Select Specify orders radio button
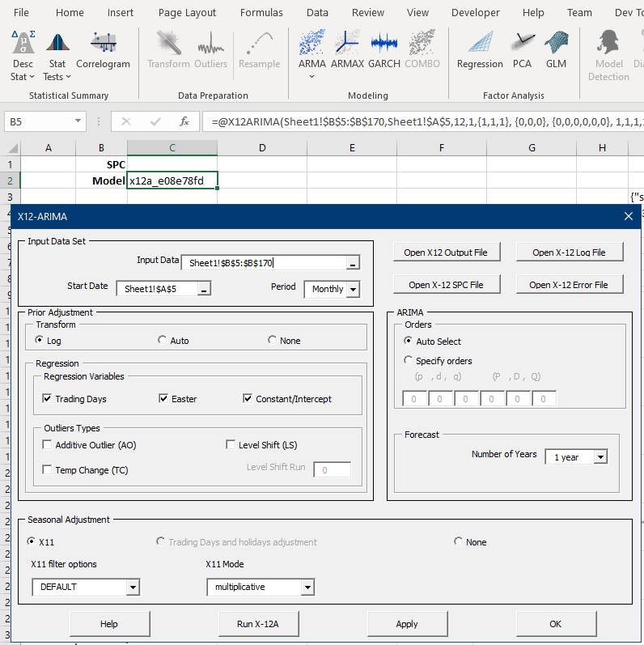The height and width of the screenshot is (645, 644). 408,360
